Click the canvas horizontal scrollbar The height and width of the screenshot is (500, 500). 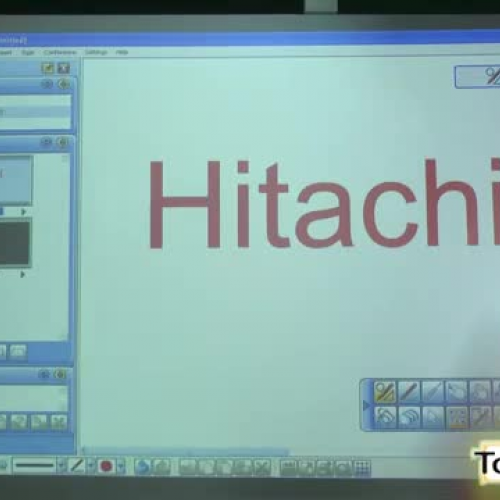coord(186,451)
